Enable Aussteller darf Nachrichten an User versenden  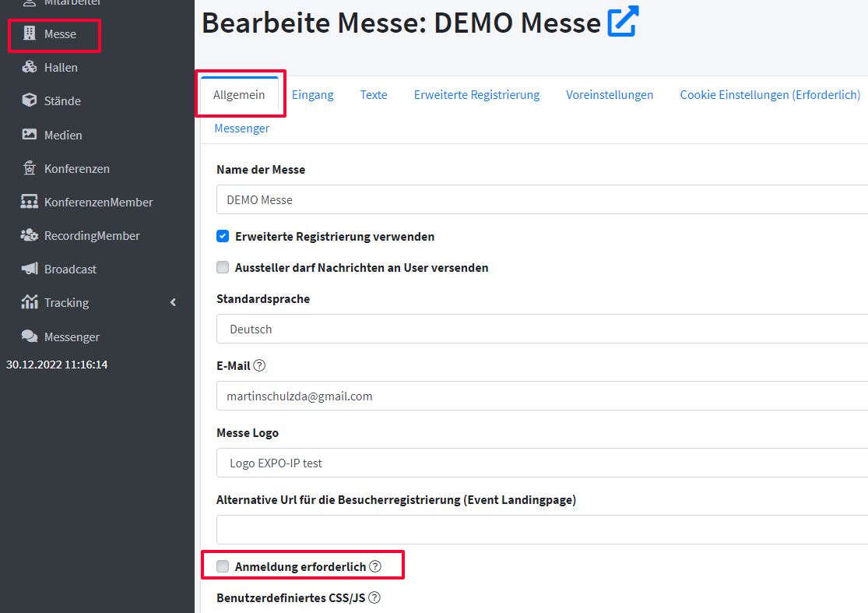pos(223,267)
